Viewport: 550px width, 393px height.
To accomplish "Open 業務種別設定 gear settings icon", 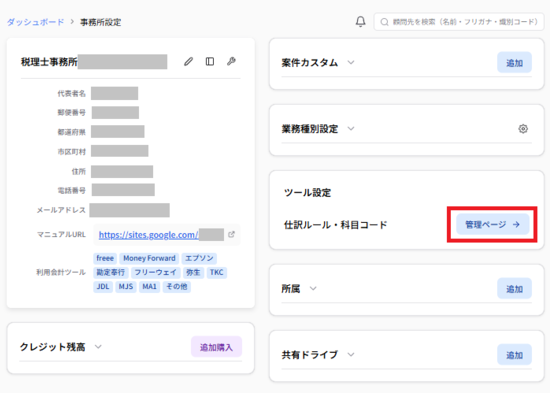I will point(523,129).
